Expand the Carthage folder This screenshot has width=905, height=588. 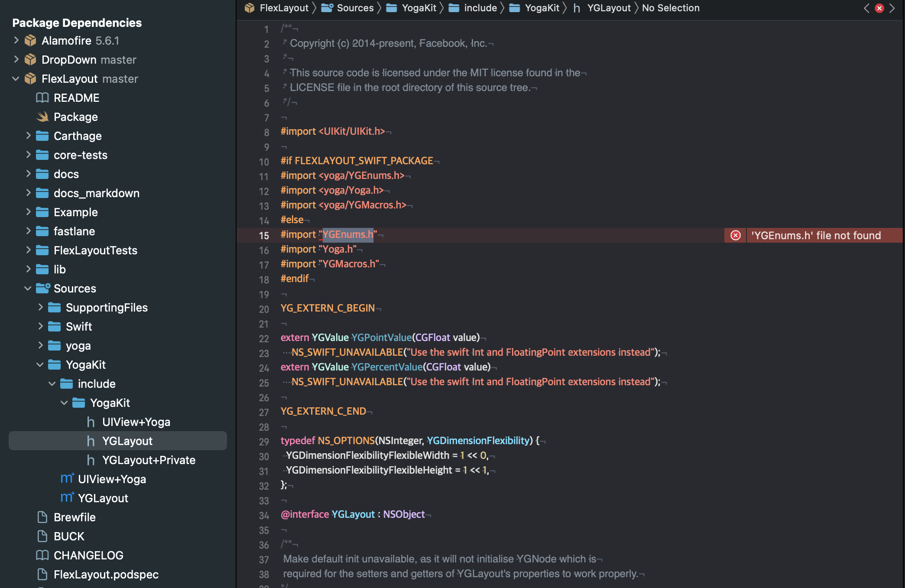pyautogui.click(x=28, y=136)
